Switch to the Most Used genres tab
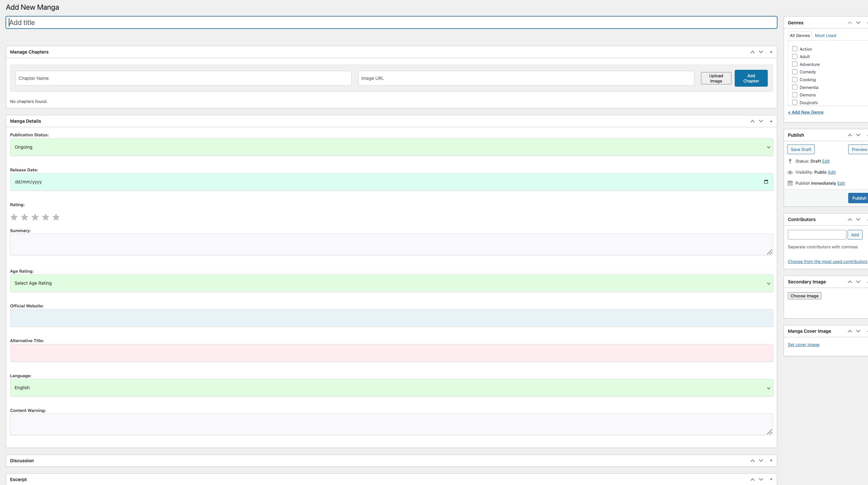868x485 pixels. (825, 35)
